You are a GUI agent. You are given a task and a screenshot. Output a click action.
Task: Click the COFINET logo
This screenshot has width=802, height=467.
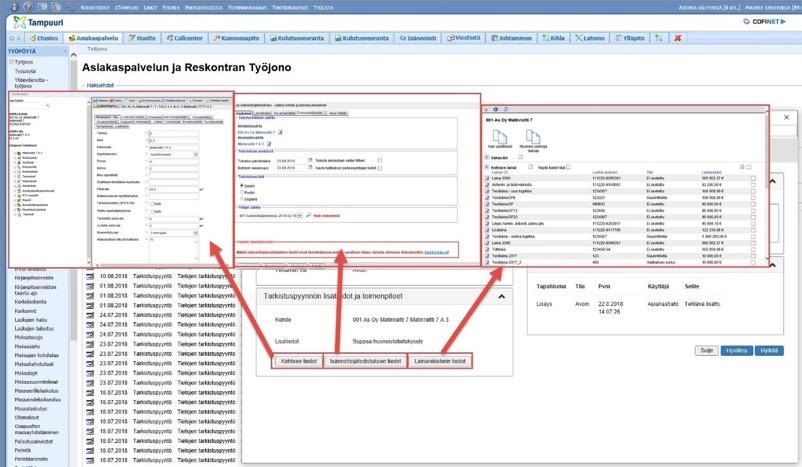[764, 22]
